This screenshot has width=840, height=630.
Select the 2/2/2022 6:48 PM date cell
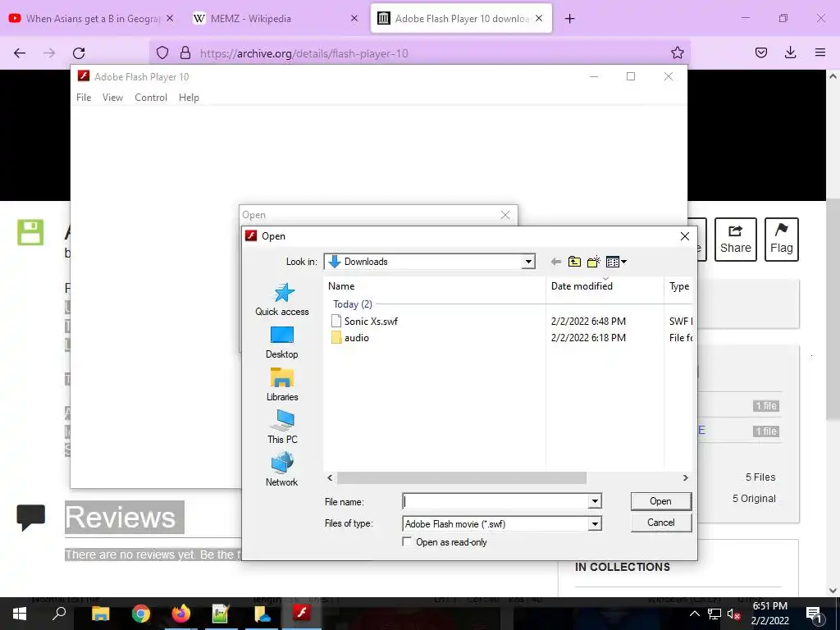click(x=588, y=321)
